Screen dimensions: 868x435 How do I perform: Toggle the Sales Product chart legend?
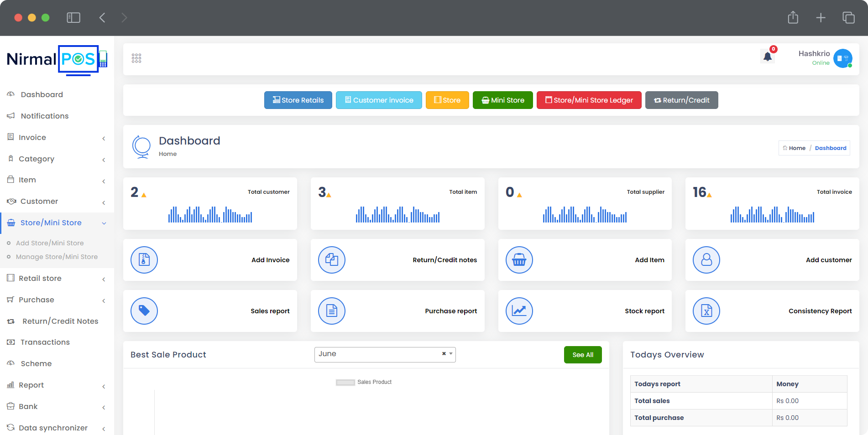364,382
